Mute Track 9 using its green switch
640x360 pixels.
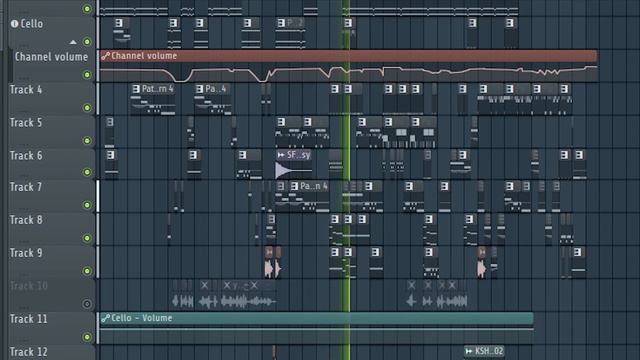tap(87, 271)
